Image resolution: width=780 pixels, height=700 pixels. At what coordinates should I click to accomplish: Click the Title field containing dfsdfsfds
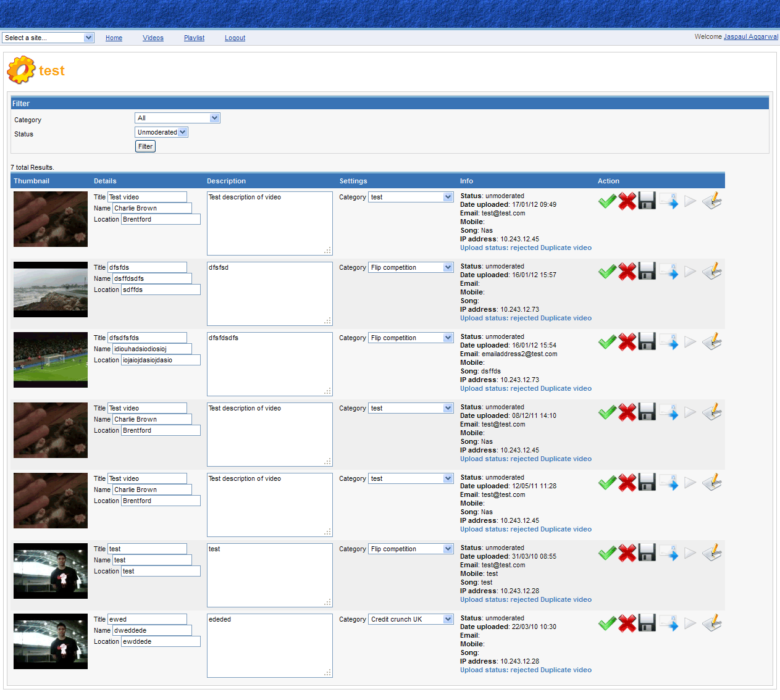[147, 338]
